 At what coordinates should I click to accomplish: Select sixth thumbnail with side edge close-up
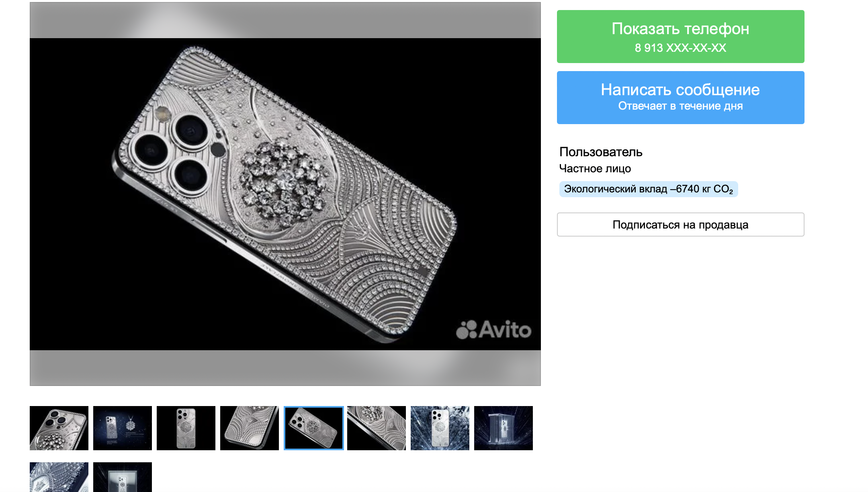(377, 428)
